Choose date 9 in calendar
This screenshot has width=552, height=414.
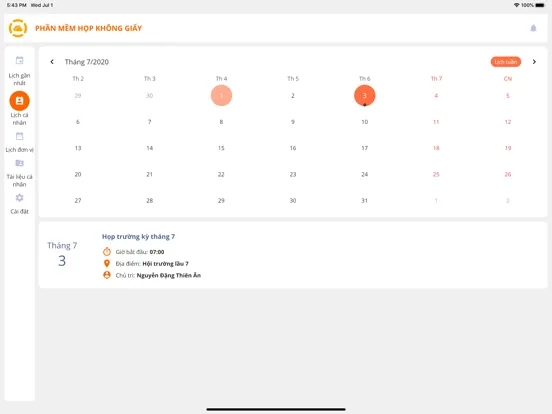point(293,122)
